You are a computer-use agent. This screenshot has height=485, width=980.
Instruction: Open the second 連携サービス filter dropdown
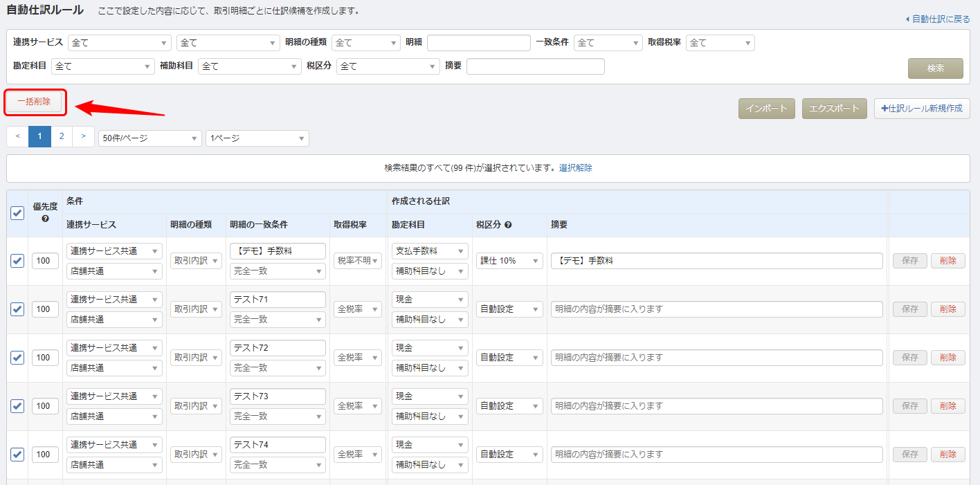click(228, 43)
